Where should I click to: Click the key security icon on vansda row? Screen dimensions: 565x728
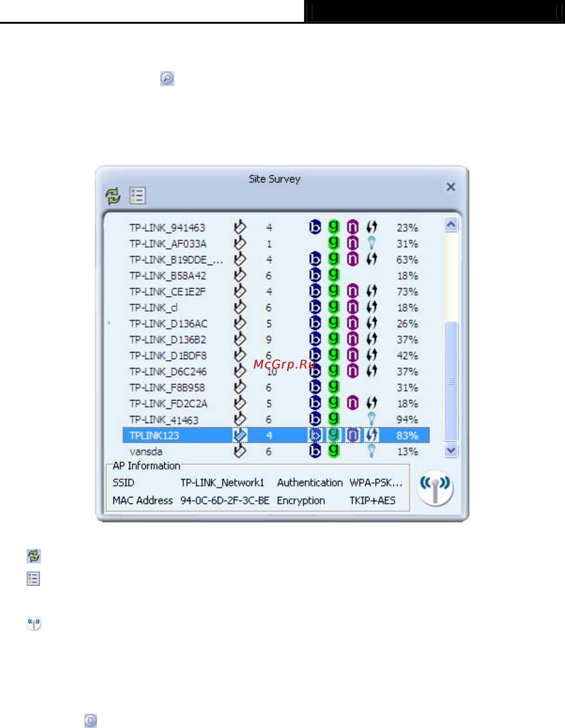pyautogui.click(x=371, y=451)
